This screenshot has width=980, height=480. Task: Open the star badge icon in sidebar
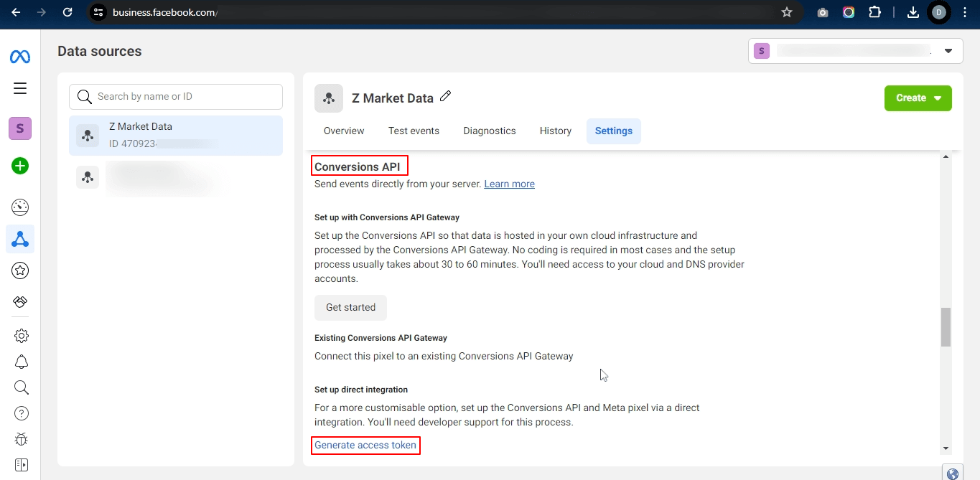[x=20, y=270]
